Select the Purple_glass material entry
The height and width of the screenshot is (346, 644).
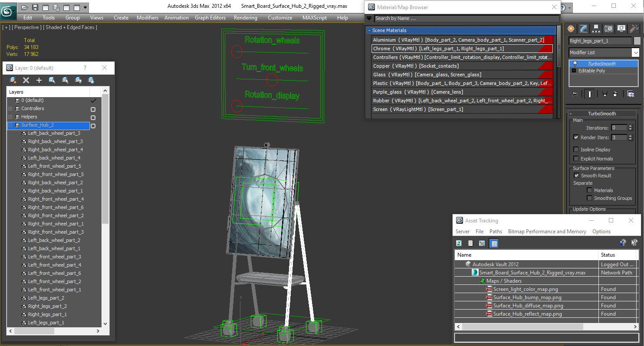[462, 92]
